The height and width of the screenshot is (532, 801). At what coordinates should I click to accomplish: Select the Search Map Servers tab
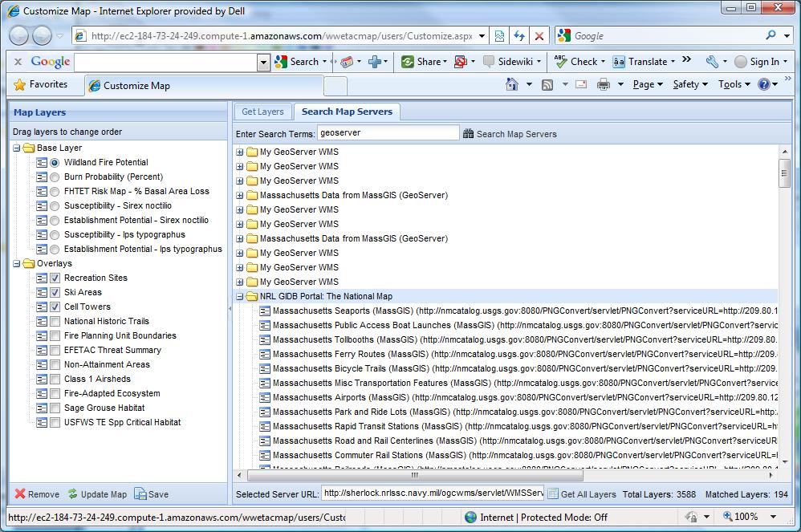[x=347, y=112]
